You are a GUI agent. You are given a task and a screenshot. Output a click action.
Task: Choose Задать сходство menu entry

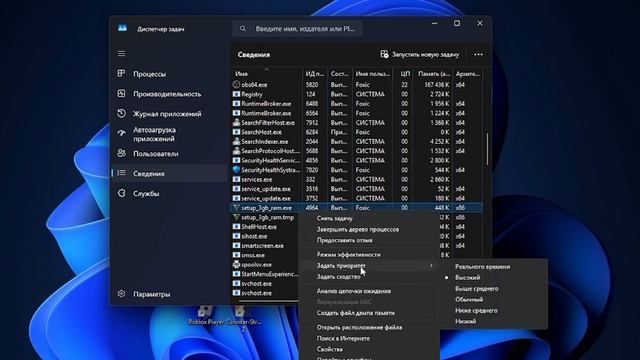point(369,277)
